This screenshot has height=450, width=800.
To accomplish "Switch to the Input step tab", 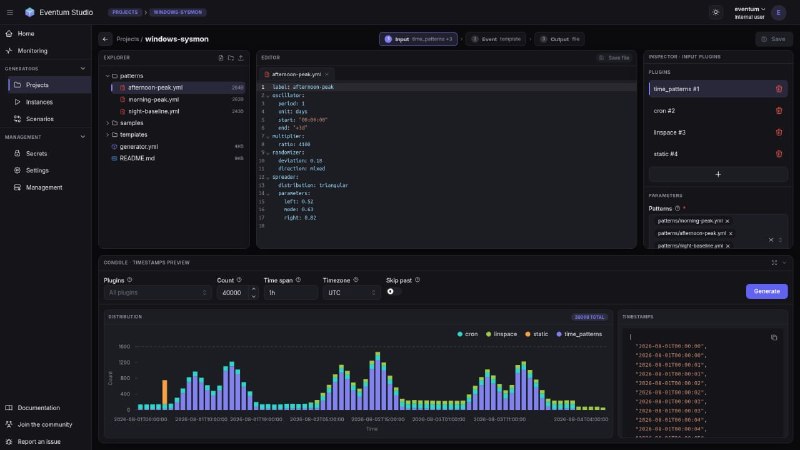I will point(418,39).
